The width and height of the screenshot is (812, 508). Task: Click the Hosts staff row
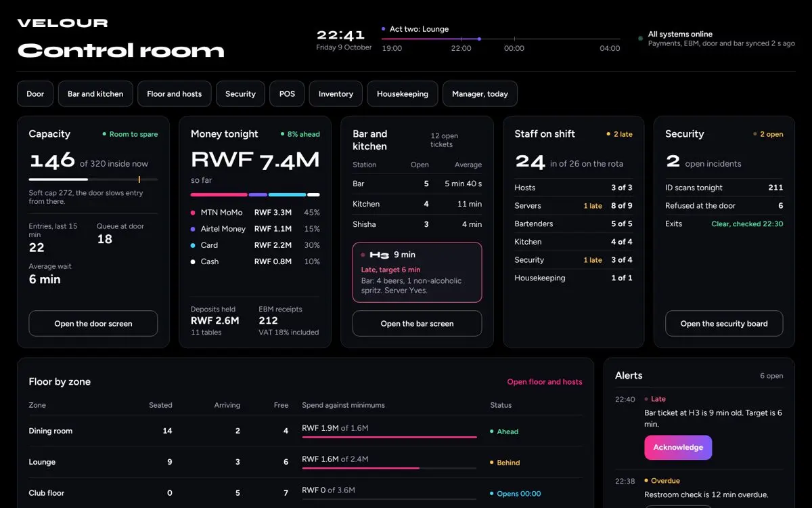(x=574, y=188)
